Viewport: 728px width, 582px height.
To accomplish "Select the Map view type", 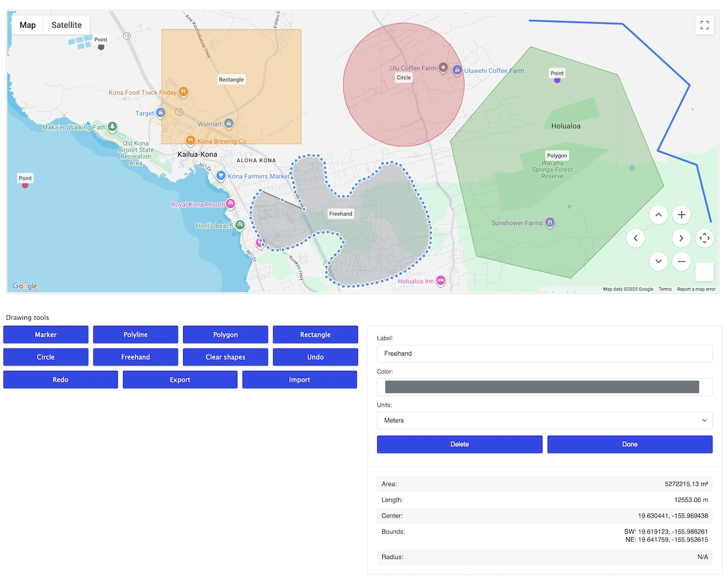I will [x=28, y=25].
